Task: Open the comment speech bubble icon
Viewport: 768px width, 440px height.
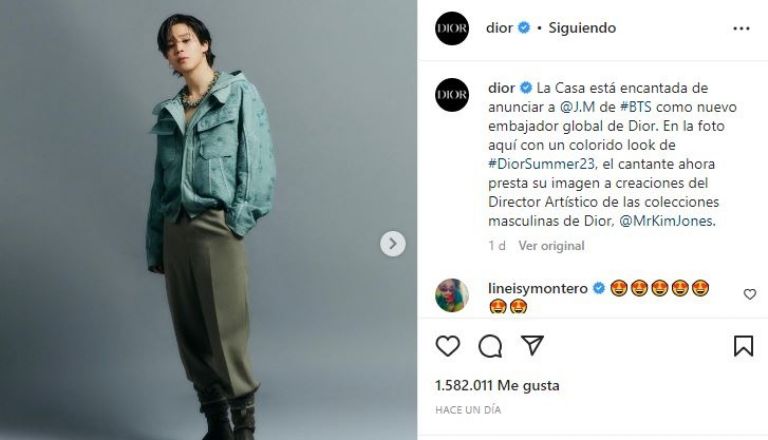Action: point(490,346)
